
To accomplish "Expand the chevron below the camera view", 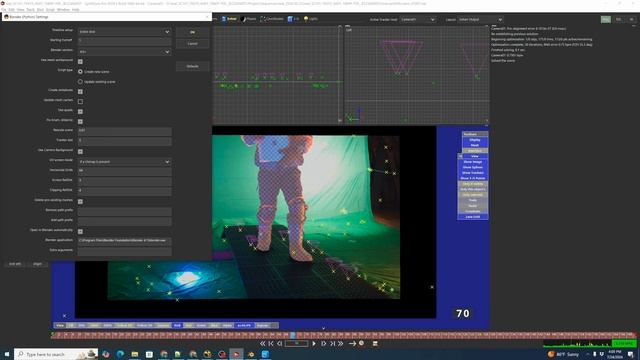I will coord(324,328).
